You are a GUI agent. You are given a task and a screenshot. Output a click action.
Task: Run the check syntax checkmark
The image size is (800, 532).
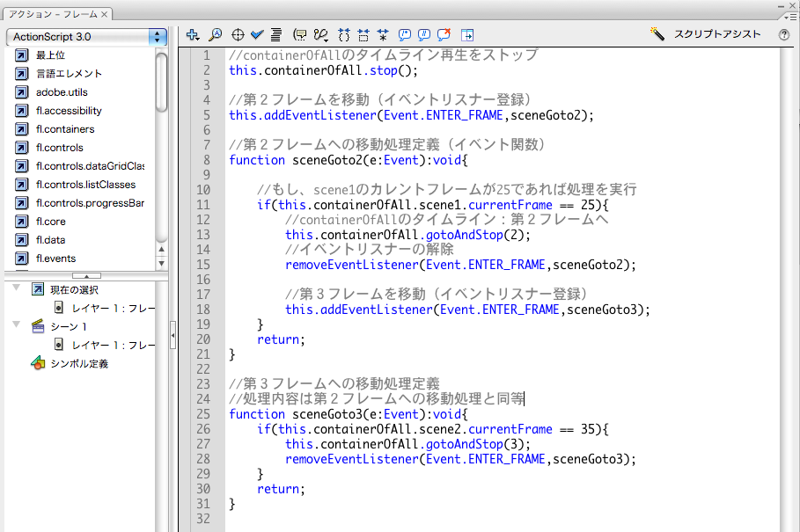(257, 34)
